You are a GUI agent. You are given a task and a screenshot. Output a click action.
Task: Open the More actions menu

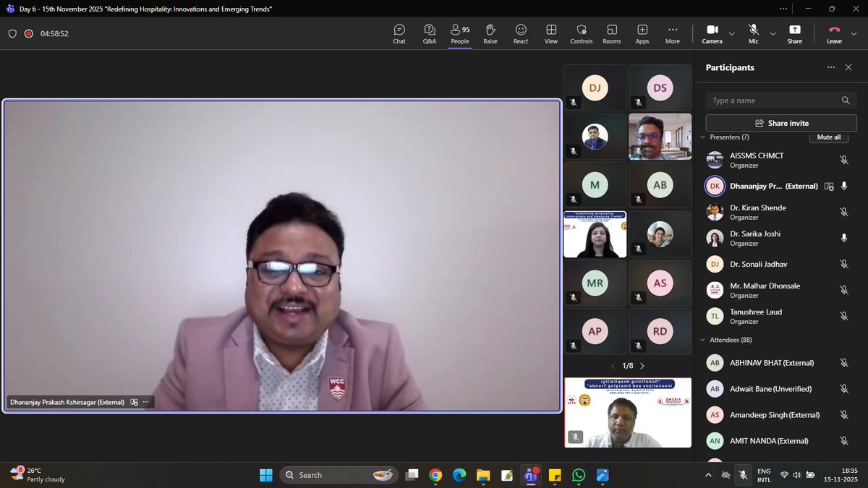pyautogui.click(x=672, y=33)
